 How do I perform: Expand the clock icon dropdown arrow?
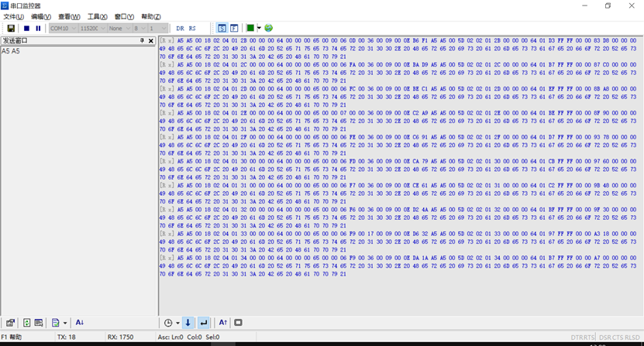point(177,323)
